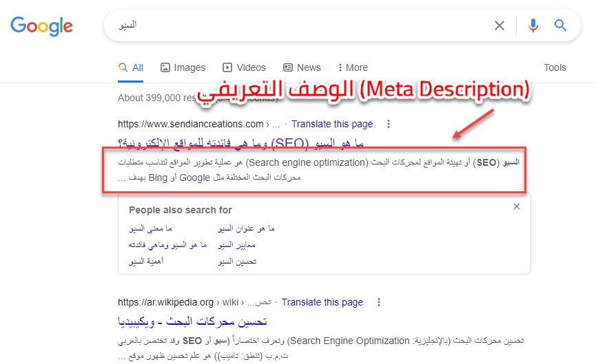This screenshot has height=364, width=596.
Task: Click Translate this page for sendiancreations result
Action: coord(332,124)
